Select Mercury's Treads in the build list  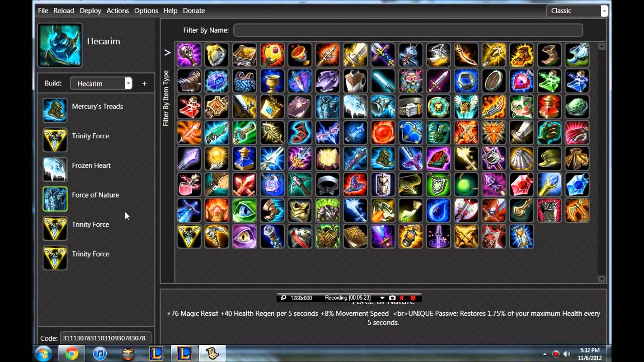(x=96, y=111)
